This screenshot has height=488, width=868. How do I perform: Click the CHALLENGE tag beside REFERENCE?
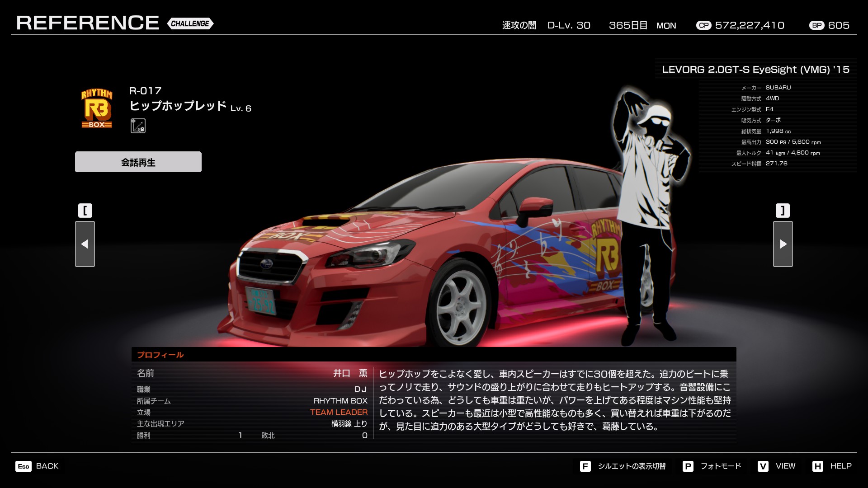(x=190, y=23)
